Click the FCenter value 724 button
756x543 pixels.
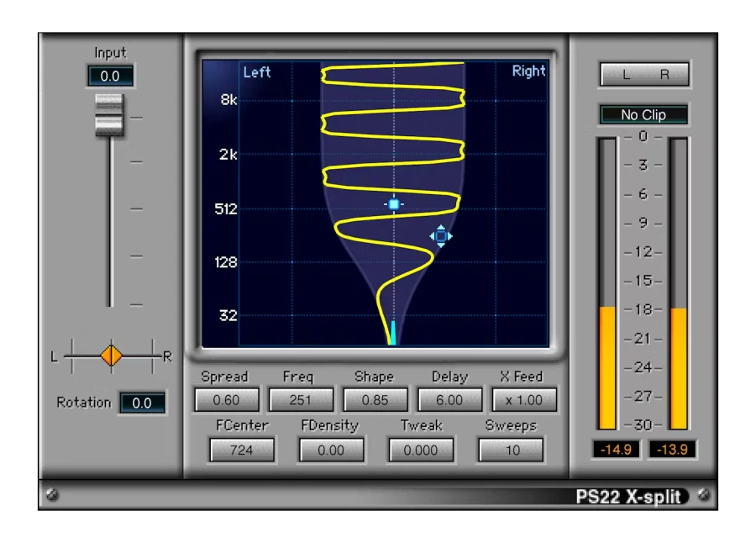(242, 450)
